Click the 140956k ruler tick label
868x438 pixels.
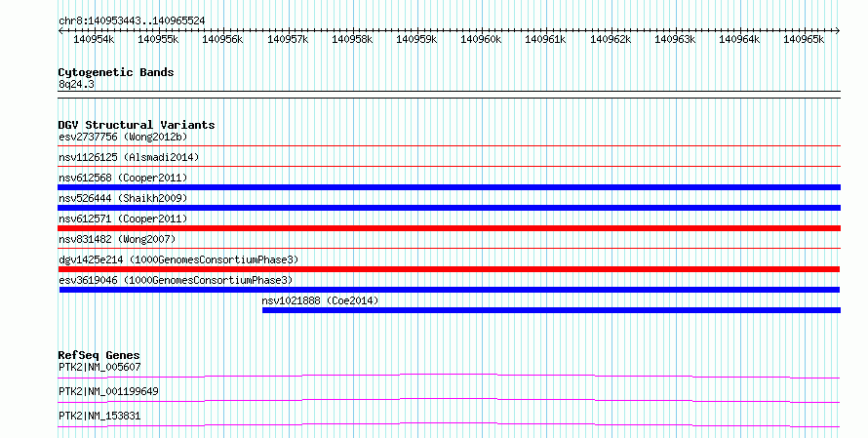pyautogui.click(x=222, y=39)
